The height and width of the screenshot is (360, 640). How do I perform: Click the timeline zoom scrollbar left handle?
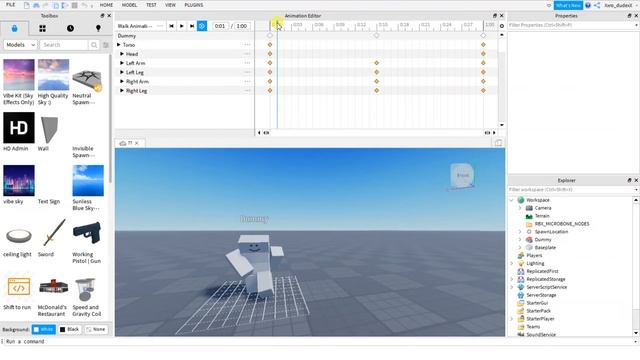pos(266,133)
